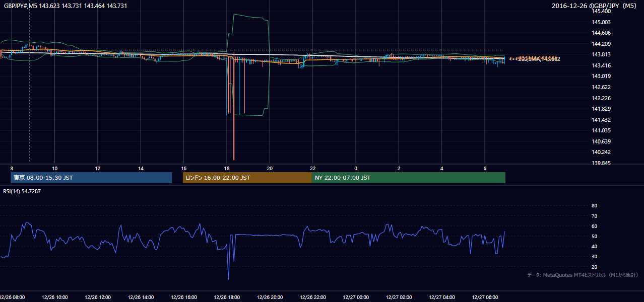Click the 144.606 price axis label
Image resolution: width=644 pixels, height=302 pixels.
coord(601,33)
